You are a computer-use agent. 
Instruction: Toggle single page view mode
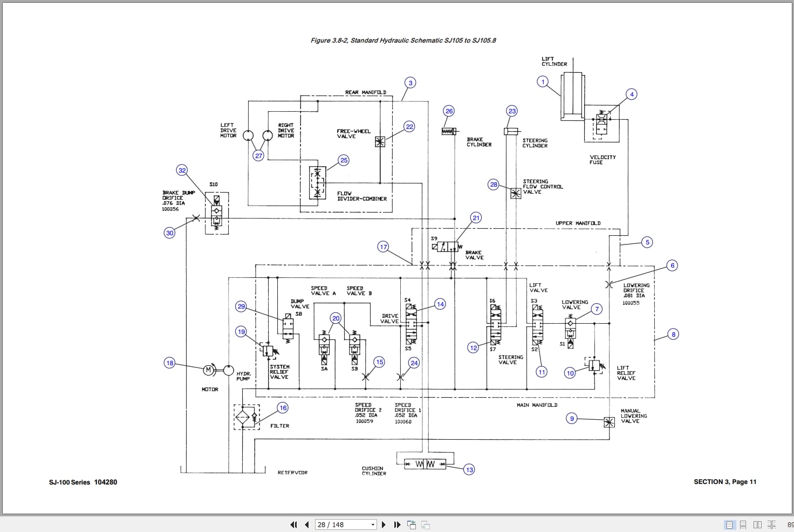(x=730, y=524)
